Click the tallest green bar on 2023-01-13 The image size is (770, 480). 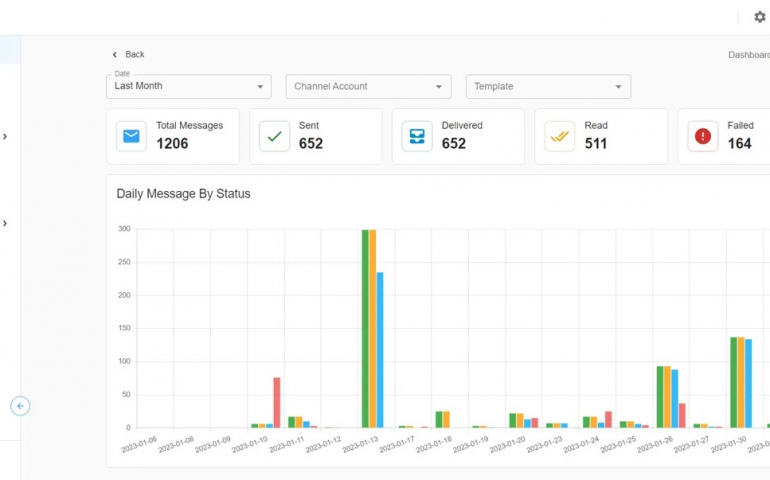pyautogui.click(x=365, y=330)
